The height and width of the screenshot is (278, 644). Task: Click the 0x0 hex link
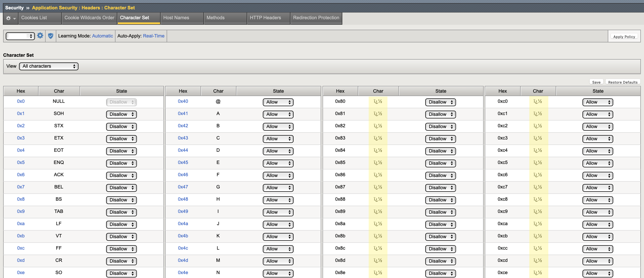tap(21, 101)
